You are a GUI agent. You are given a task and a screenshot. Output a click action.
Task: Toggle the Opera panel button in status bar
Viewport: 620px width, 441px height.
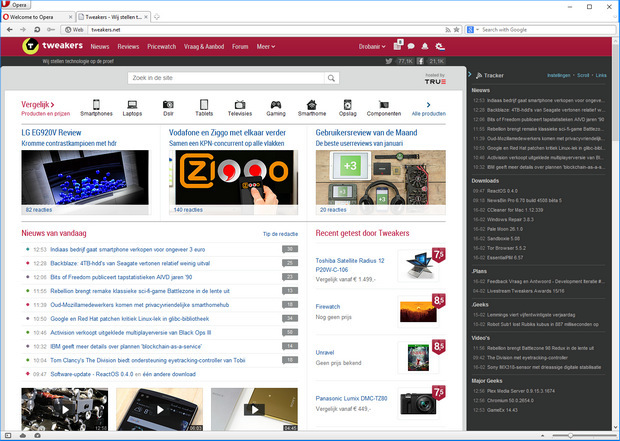point(8,435)
